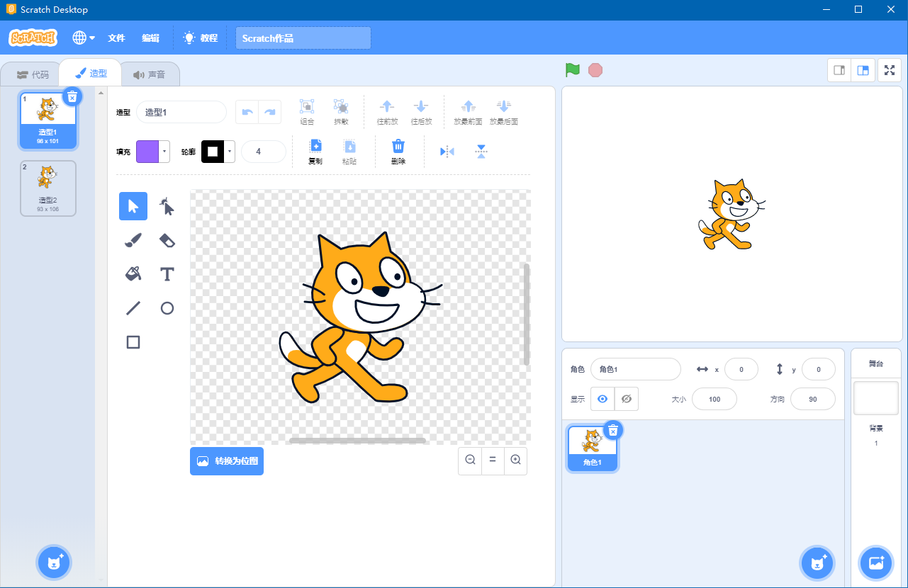This screenshot has width=908, height=588.
Task: Open the language globe dropdown
Action: [x=83, y=38]
